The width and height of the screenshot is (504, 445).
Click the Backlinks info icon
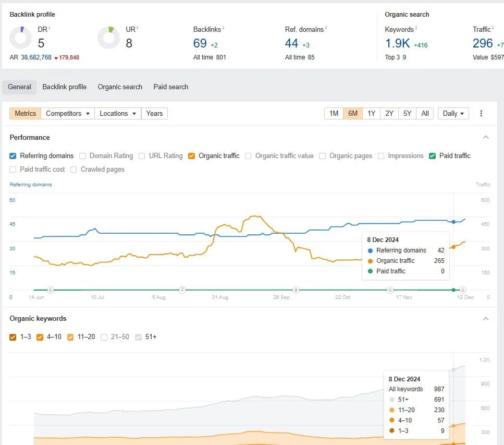(223, 28)
